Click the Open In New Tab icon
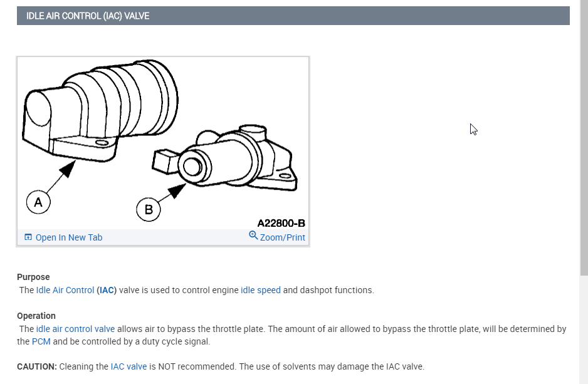 click(x=28, y=237)
